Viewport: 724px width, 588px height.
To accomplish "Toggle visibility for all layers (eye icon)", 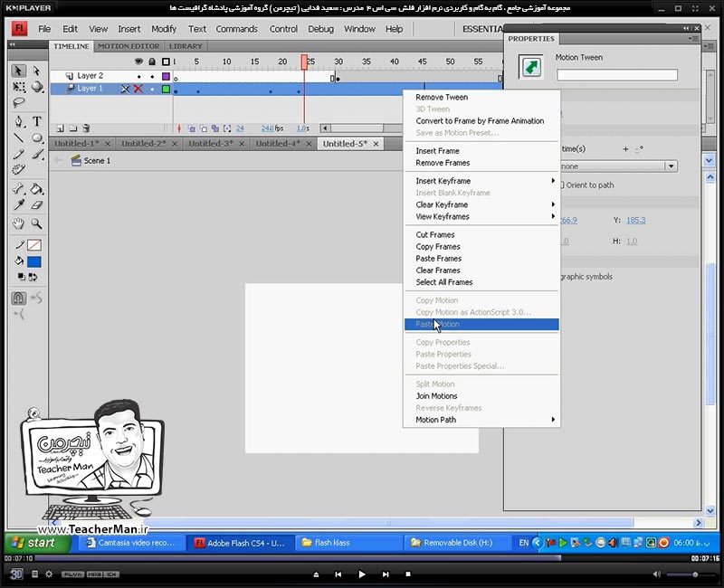I will coord(138,62).
